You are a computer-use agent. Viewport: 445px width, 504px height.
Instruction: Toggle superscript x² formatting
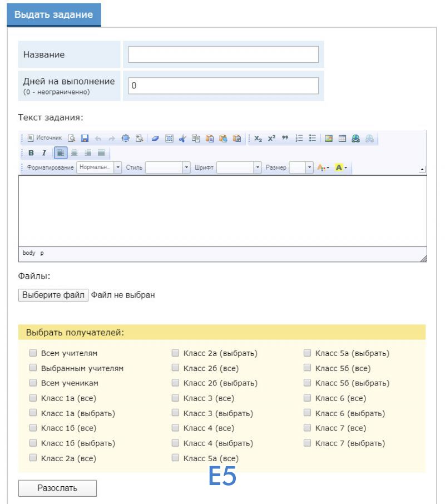[271, 137]
